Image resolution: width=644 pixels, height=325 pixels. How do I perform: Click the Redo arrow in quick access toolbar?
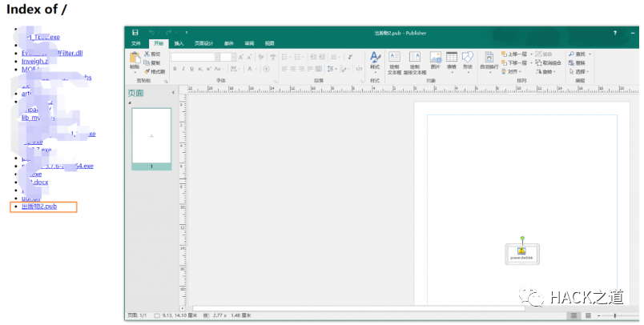pos(168,32)
